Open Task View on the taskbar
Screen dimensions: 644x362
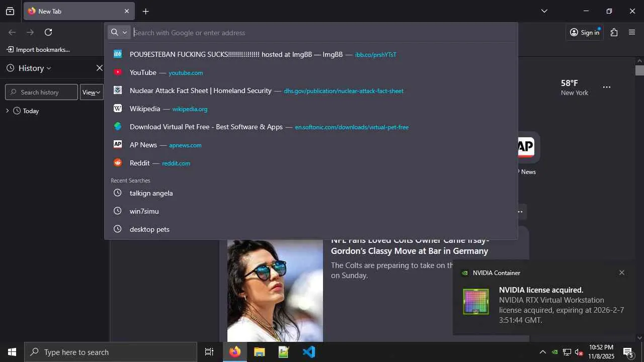[209, 352]
